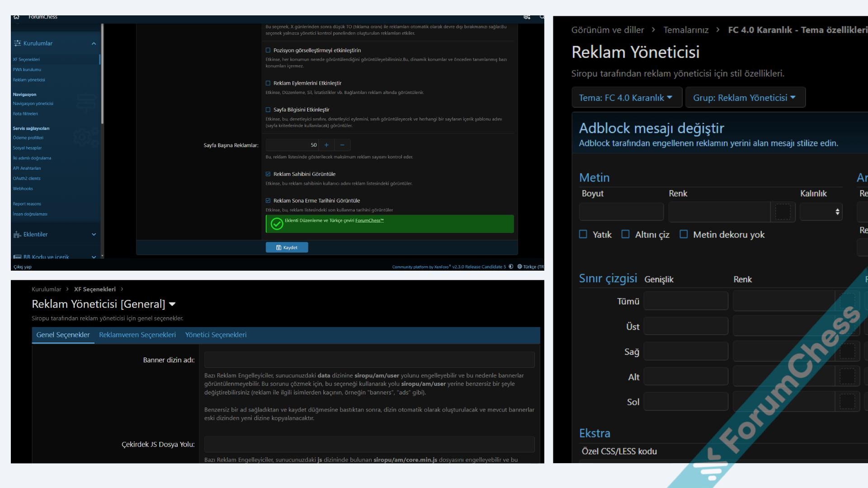868x488 pixels.
Task: Toggle the style variation icon in the footer
Action: pos(511,267)
